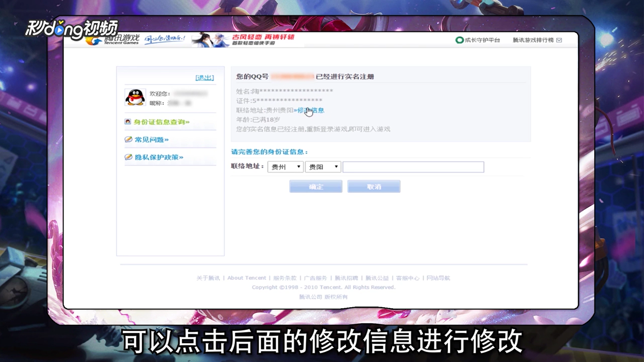Click the QQ penguin avatar icon
This screenshot has height=362, width=644.
(x=135, y=98)
